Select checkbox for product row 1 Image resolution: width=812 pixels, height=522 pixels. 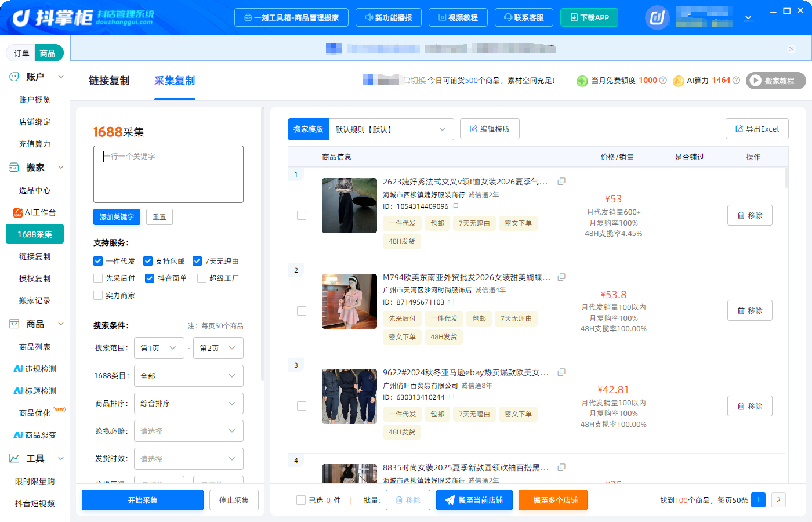coord(302,215)
